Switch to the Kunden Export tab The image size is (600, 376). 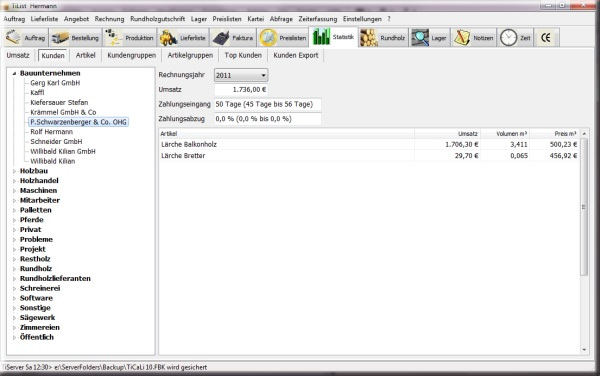[x=296, y=55]
